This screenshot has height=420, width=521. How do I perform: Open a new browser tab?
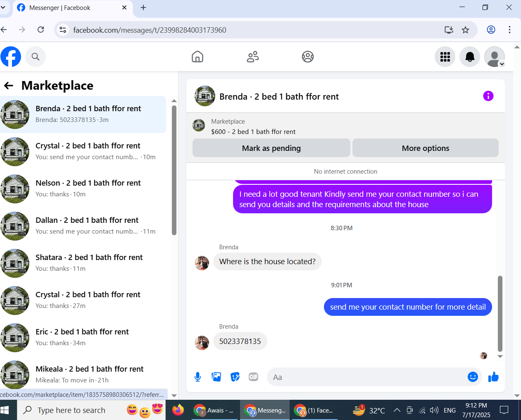(143, 7)
